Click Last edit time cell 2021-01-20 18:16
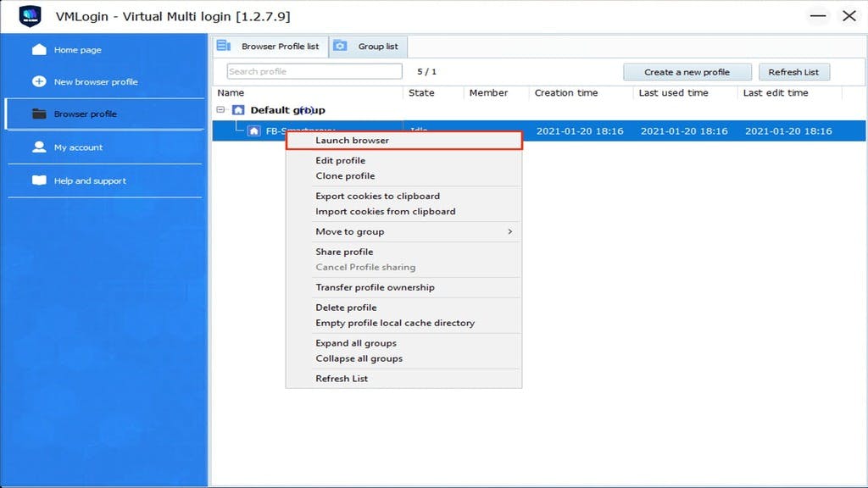 [788, 131]
